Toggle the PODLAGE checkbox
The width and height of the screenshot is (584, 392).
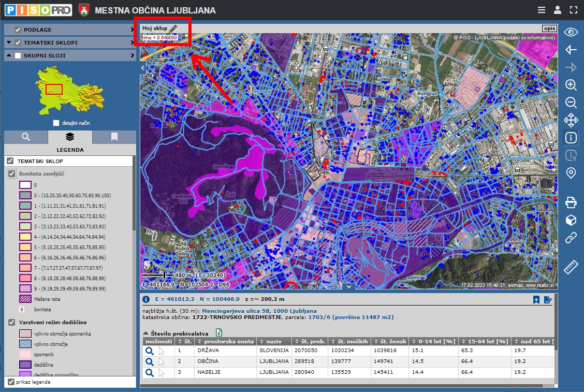pos(18,30)
